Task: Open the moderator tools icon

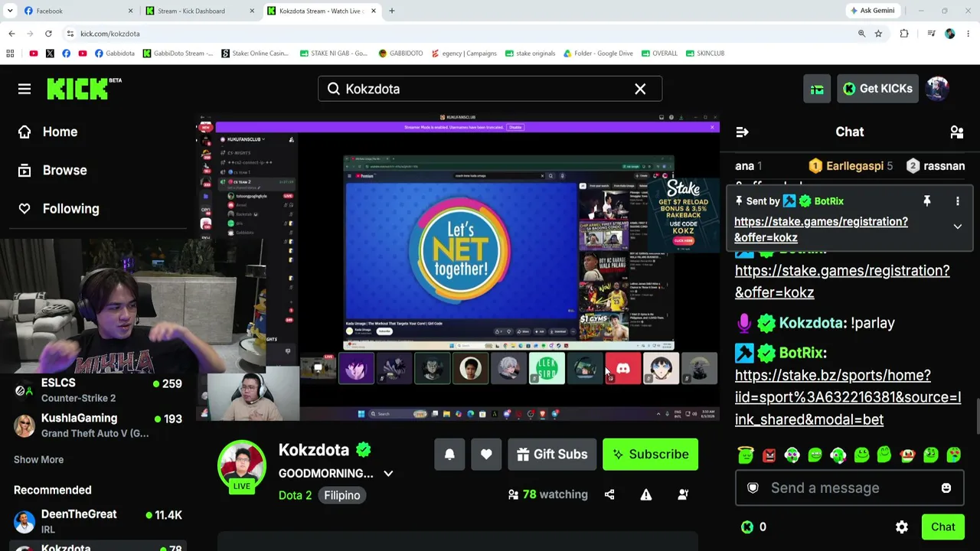Action: tap(683, 494)
